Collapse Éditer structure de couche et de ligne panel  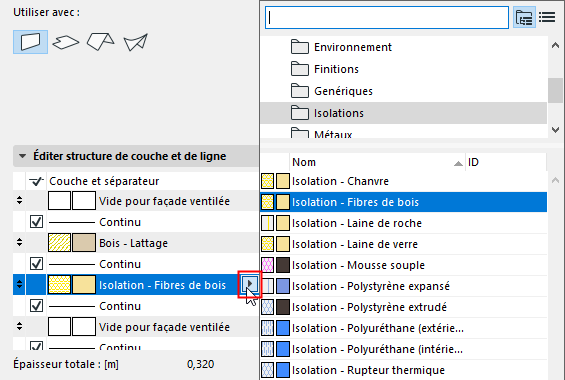click(22, 156)
